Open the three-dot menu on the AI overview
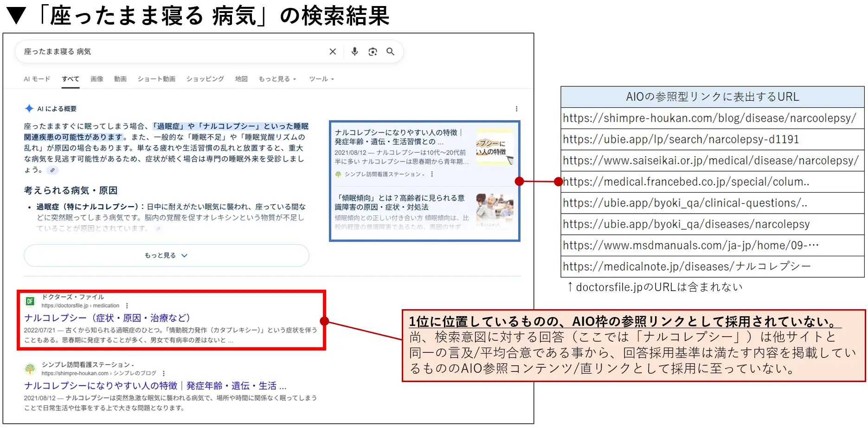 coord(516,108)
